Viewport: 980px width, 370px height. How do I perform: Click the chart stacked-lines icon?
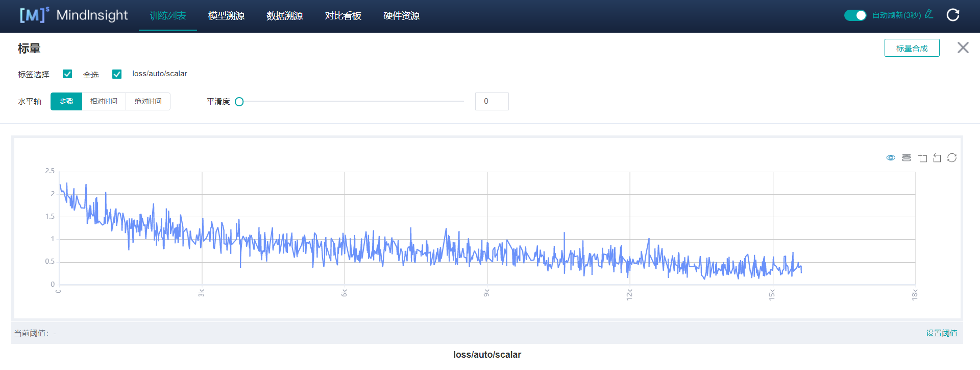point(906,158)
